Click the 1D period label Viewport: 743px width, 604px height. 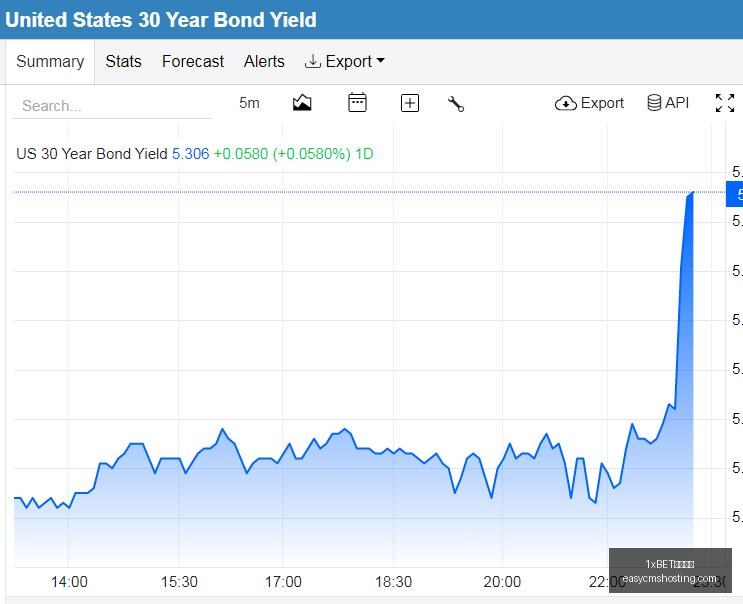point(364,153)
